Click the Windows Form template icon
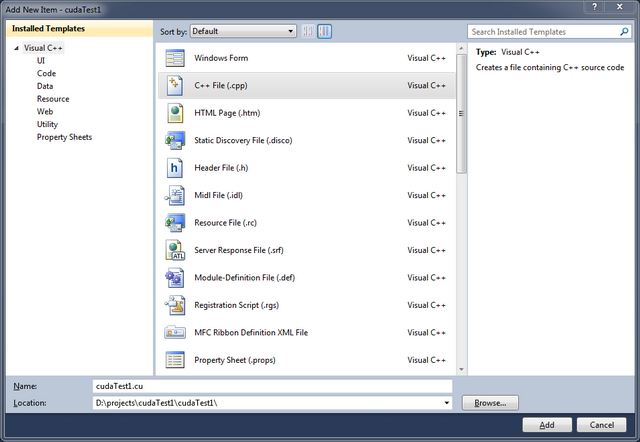Viewport: 640px width, 442px height. click(175, 58)
